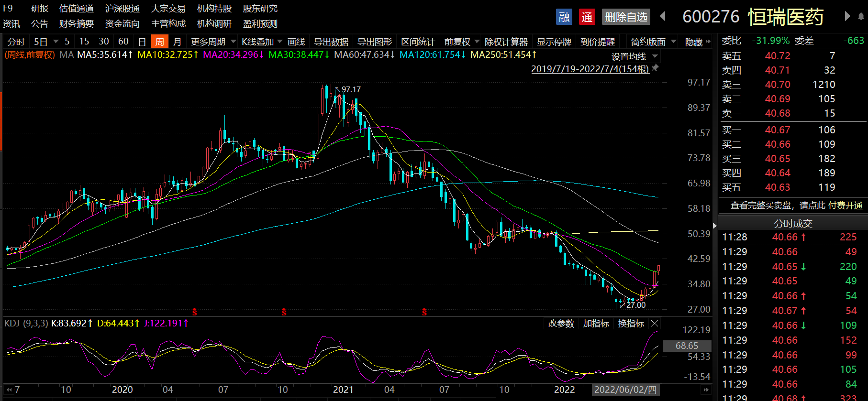Toggle 显示停牌 suspension display
868x401 pixels.
pyautogui.click(x=554, y=42)
